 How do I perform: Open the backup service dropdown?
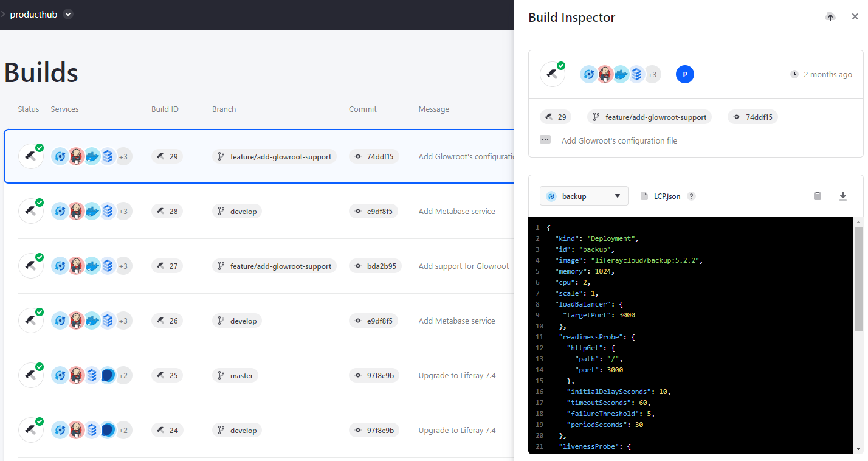pyautogui.click(x=584, y=196)
